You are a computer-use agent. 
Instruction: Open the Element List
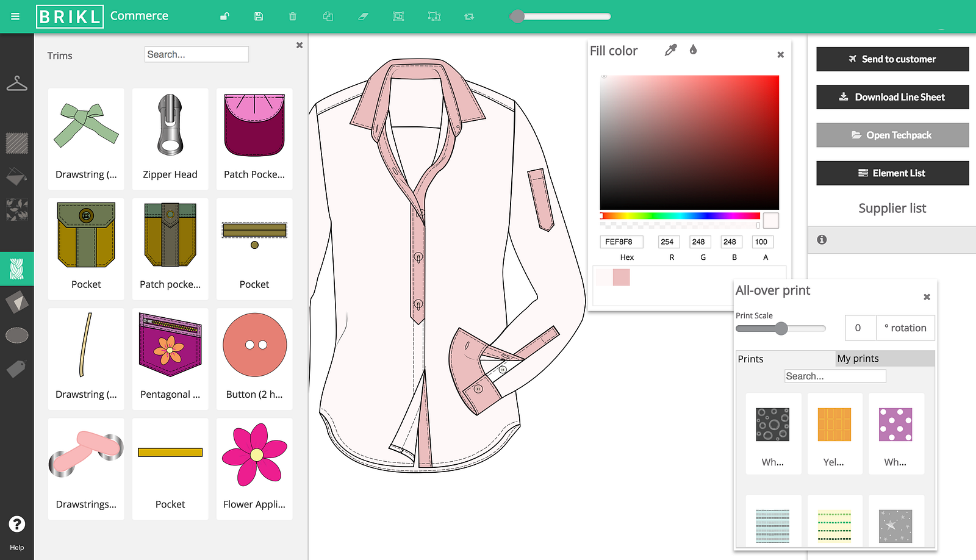[x=892, y=173]
